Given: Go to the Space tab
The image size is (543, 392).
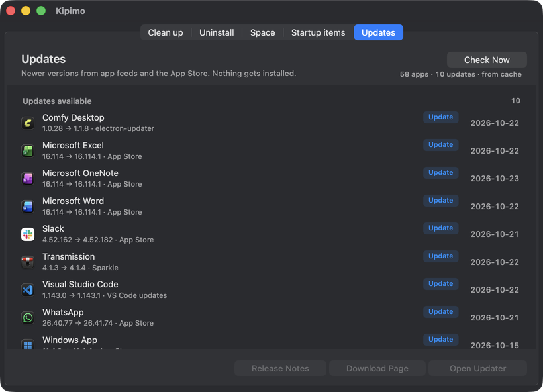Looking at the screenshot, I should pyautogui.click(x=262, y=32).
